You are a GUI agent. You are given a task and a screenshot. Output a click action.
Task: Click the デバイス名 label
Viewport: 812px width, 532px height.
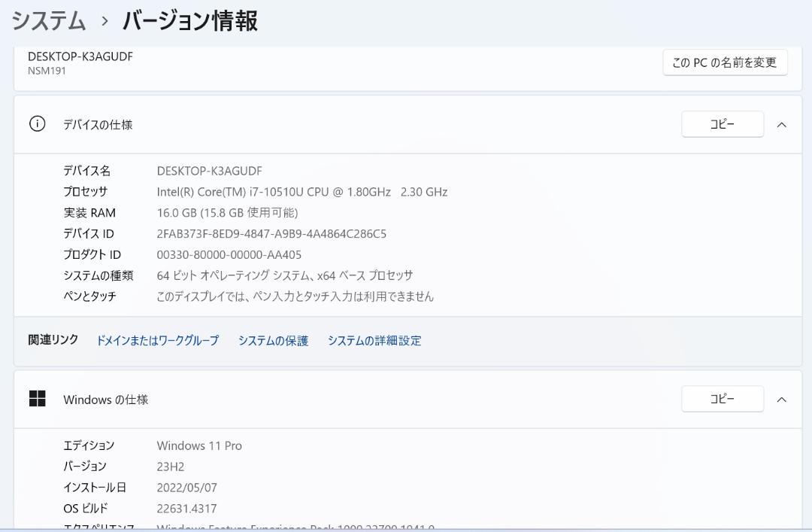click(86, 171)
